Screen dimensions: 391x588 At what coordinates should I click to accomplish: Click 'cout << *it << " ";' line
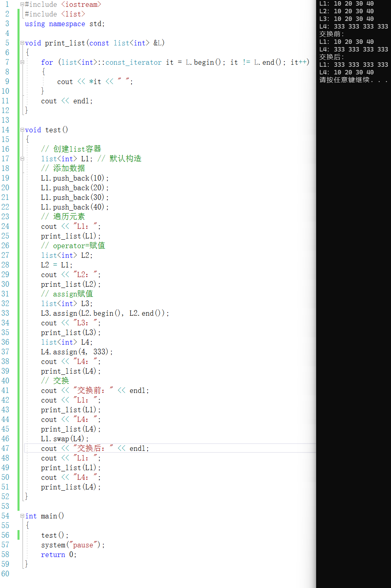tap(95, 82)
